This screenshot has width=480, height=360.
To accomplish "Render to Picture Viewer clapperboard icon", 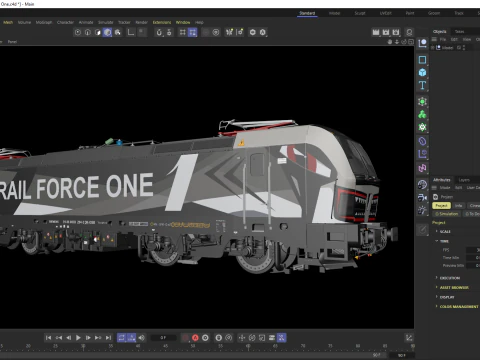I will point(386,32).
